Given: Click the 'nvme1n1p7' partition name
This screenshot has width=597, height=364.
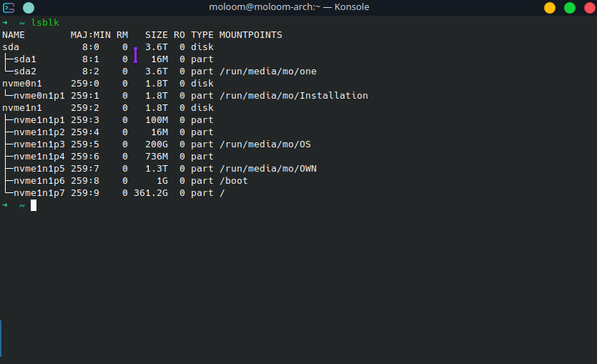Looking at the screenshot, I should 39,193.
